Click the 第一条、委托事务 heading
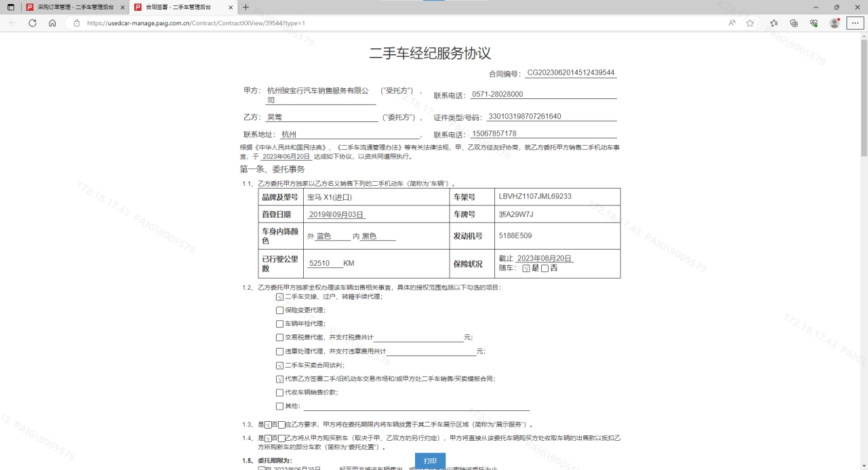The width and height of the screenshot is (868, 470). point(272,169)
